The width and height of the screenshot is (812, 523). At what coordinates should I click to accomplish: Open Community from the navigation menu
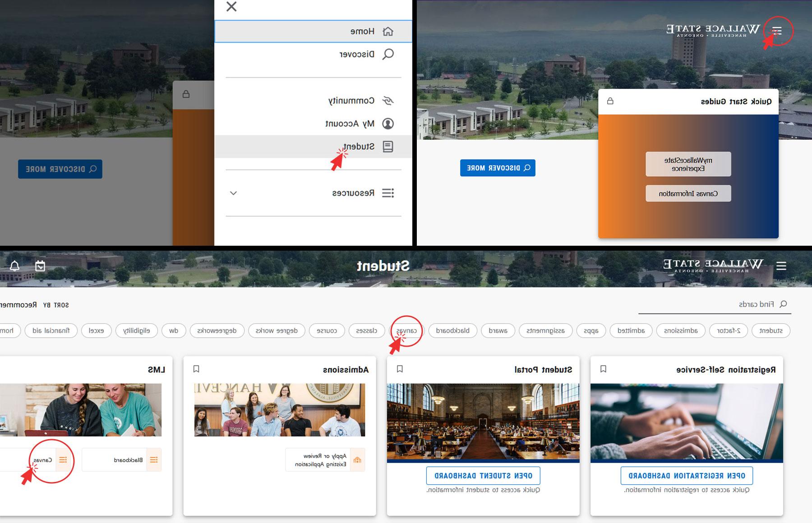point(313,101)
